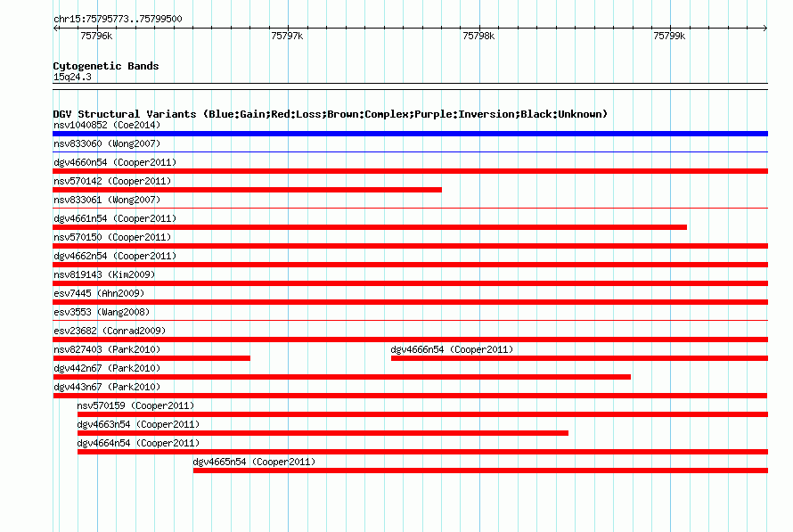Click the esv23682 (Conrad2009) label
The image size is (793, 532).
[x=110, y=331]
